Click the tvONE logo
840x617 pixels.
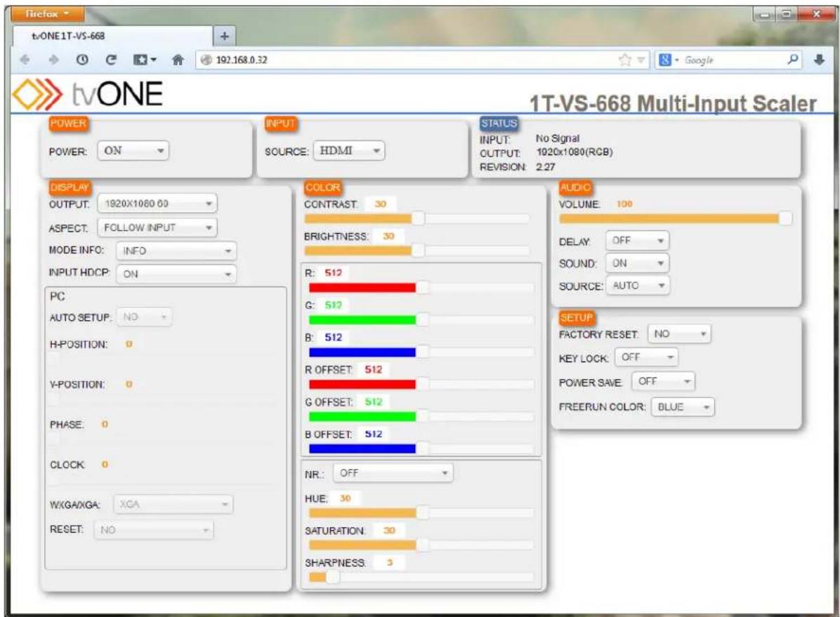click(x=87, y=94)
